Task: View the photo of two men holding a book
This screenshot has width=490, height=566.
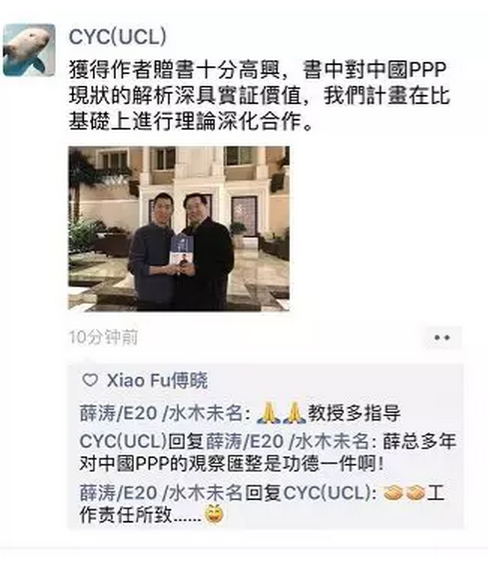Action: point(179,228)
